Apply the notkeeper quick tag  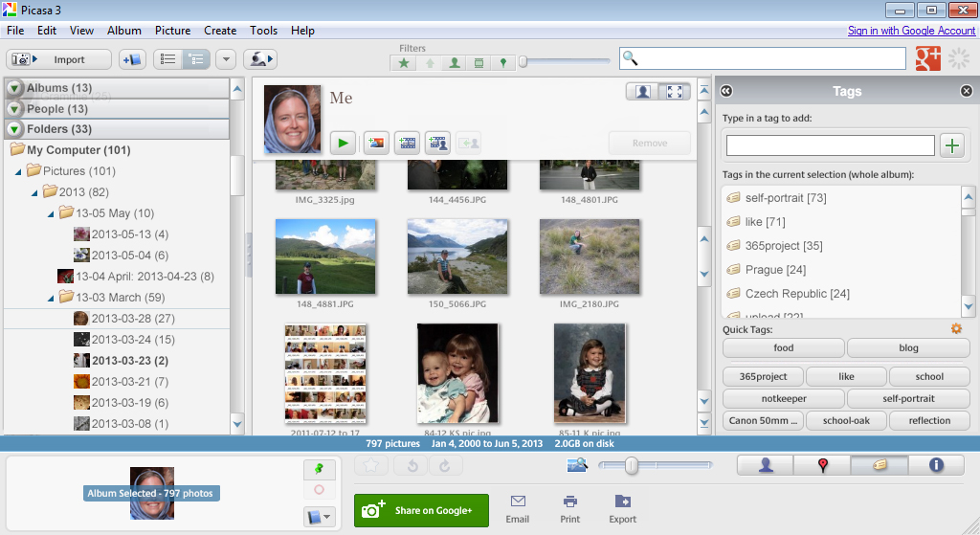[783, 399]
